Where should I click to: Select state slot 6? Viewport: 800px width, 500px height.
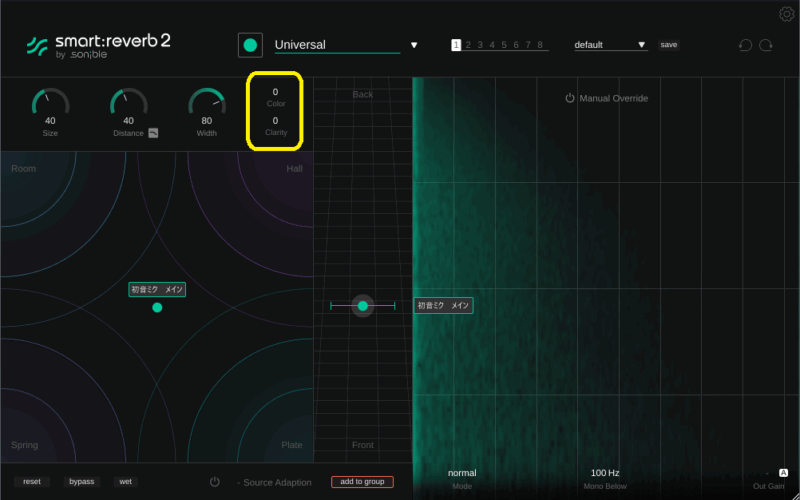point(516,45)
